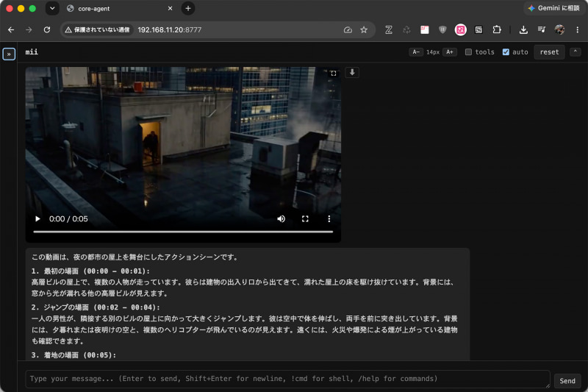The height and width of the screenshot is (392, 588).
Task: Open the shield extension icon
Action: click(442, 29)
